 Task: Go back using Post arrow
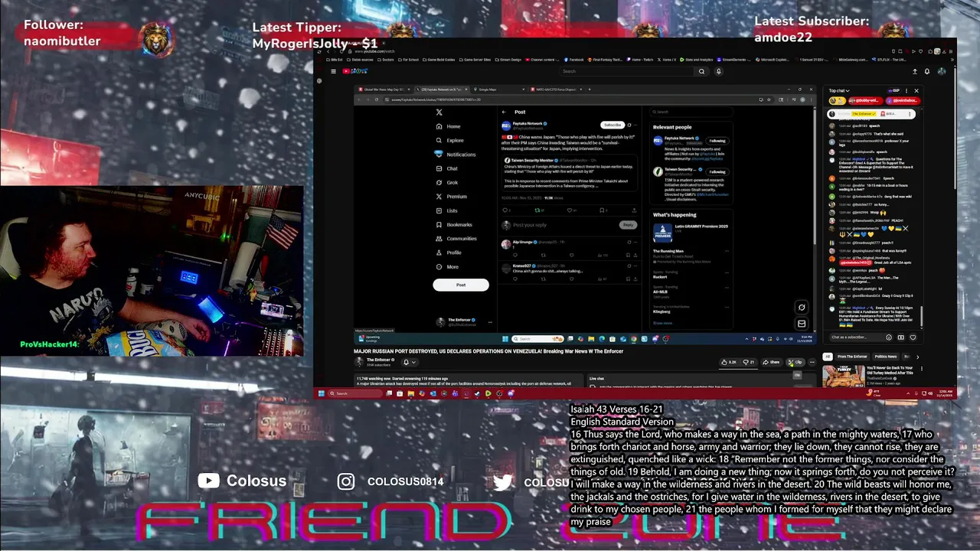(504, 112)
